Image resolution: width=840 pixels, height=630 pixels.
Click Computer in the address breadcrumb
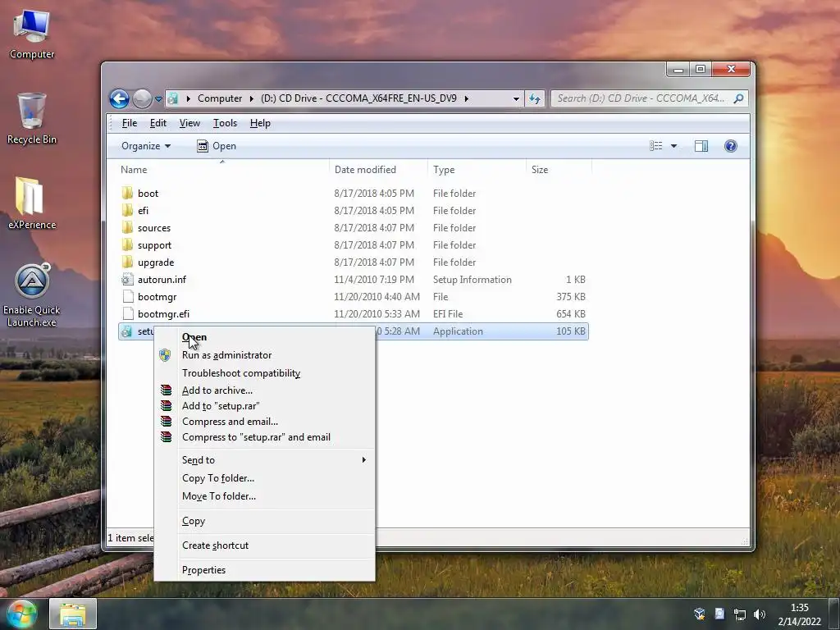click(220, 98)
